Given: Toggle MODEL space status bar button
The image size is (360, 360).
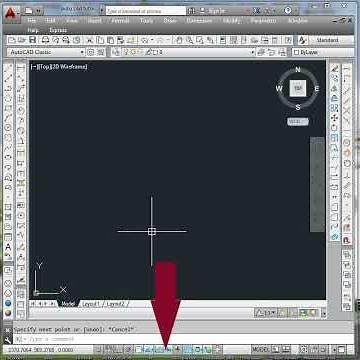Looking at the screenshot, I should coord(260,350).
